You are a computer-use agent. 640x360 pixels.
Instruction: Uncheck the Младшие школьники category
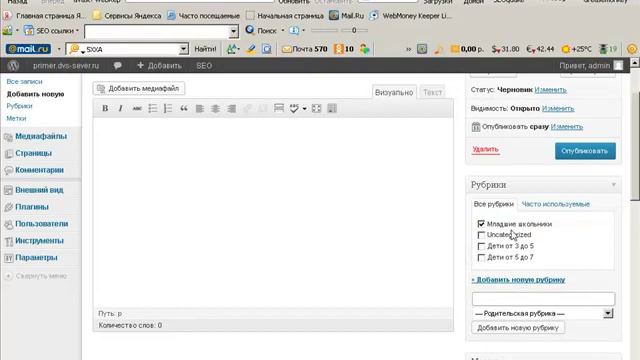pyautogui.click(x=481, y=224)
